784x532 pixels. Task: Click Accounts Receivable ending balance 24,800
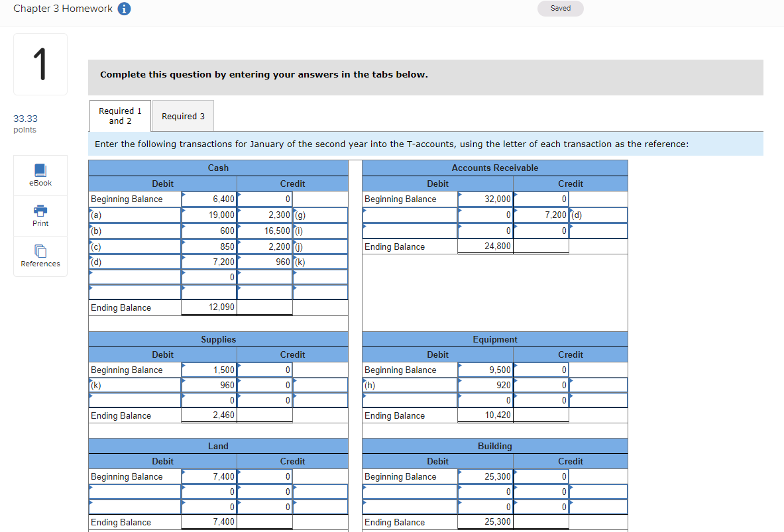click(x=486, y=246)
